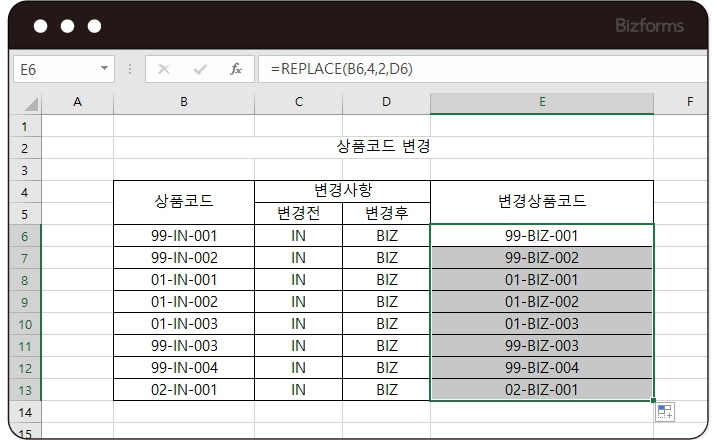Screen dimensions: 715x440
Task: Click the Enter checkmark icon in formula bar
Action: pyautogui.click(x=200, y=69)
